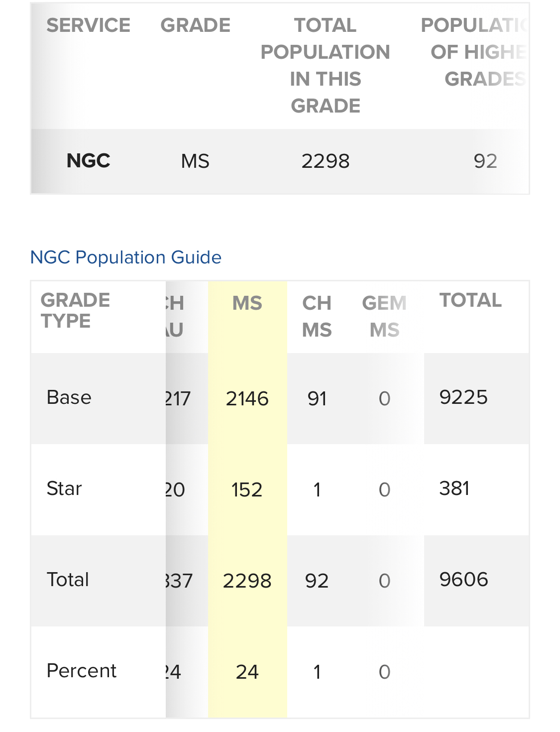Screen dimensions: 560x732
Task: Click the GEM MS column header
Action: (x=384, y=317)
